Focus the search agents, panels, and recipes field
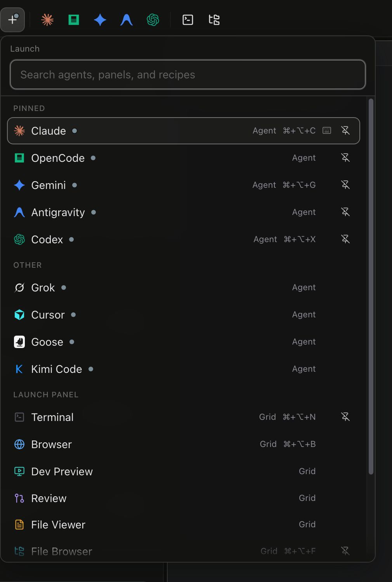The width and height of the screenshot is (392, 582). coord(188,74)
